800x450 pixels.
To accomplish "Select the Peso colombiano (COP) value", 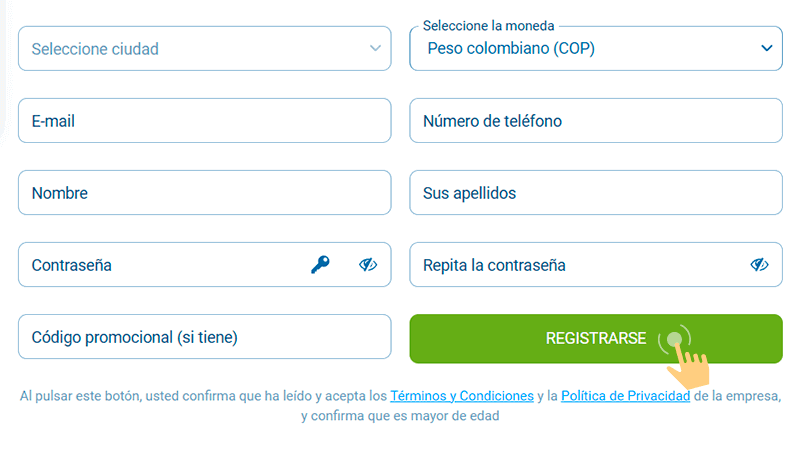I will click(510, 49).
